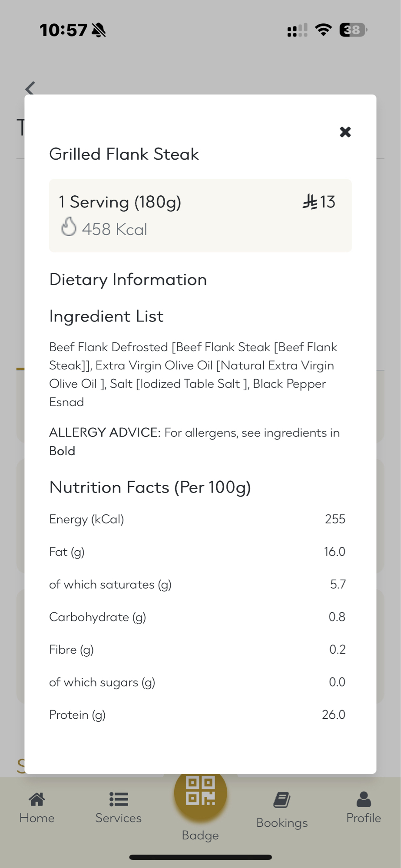401x868 pixels.
Task: Tap the Home house icon
Action: pos(37,799)
